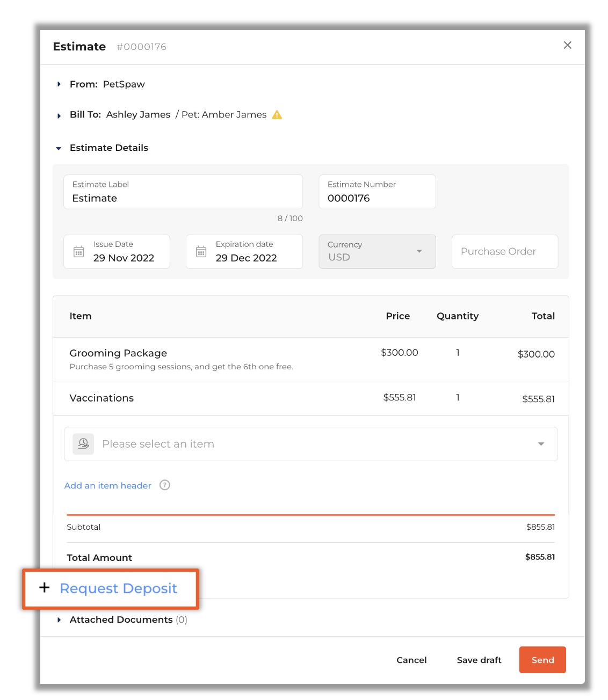Screen dimensions: 608x700
Task: Click Add an item header link
Action: click(108, 485)
